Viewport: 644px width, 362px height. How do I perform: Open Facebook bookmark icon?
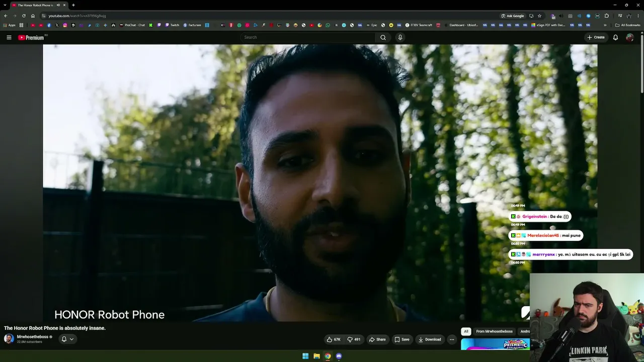coord(49,25)
